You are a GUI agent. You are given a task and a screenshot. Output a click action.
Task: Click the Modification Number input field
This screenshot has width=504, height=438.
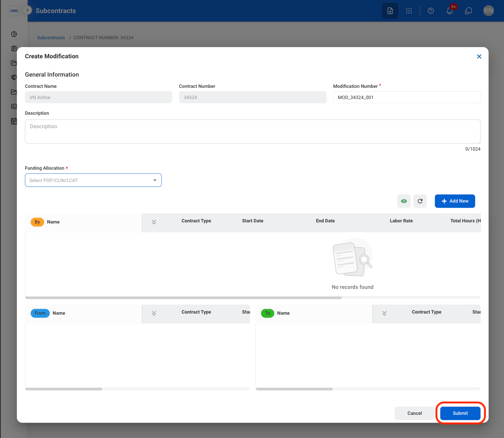407,97
